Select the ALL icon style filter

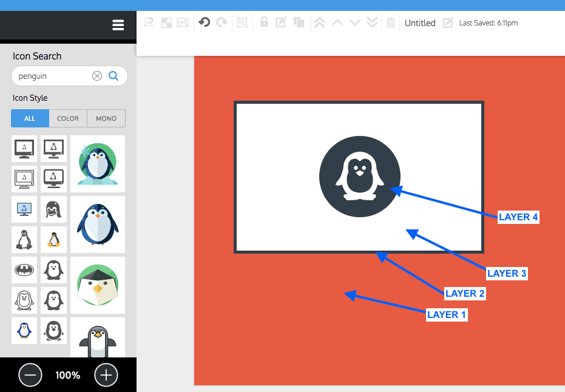coord(30,118)
